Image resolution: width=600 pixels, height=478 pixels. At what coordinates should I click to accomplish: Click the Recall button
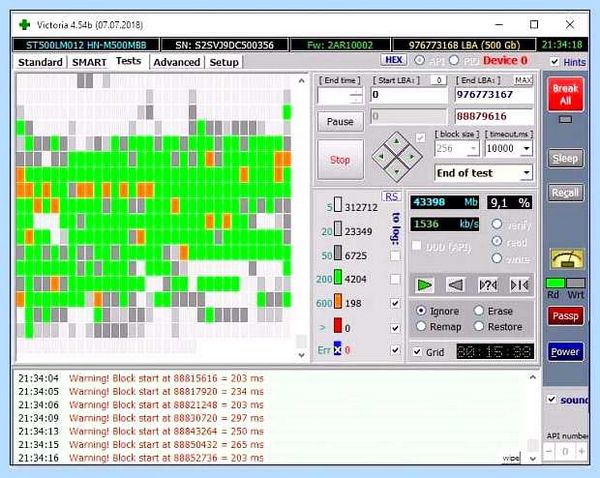click(x=565, y=193)
